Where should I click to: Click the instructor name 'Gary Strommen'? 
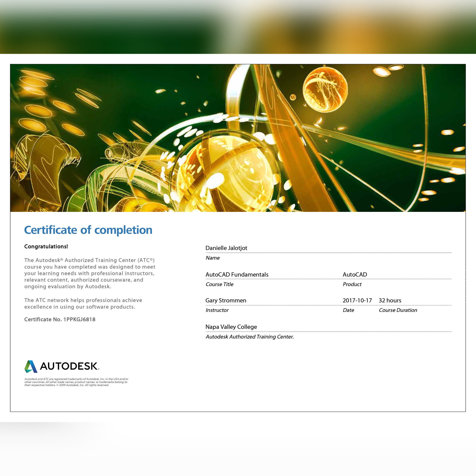click(x=226, y=301)
